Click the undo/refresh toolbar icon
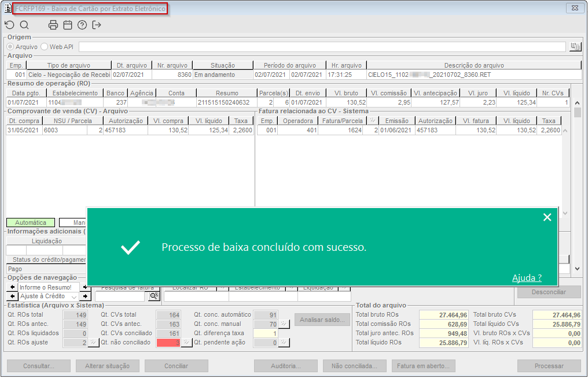 click(9, 25)
